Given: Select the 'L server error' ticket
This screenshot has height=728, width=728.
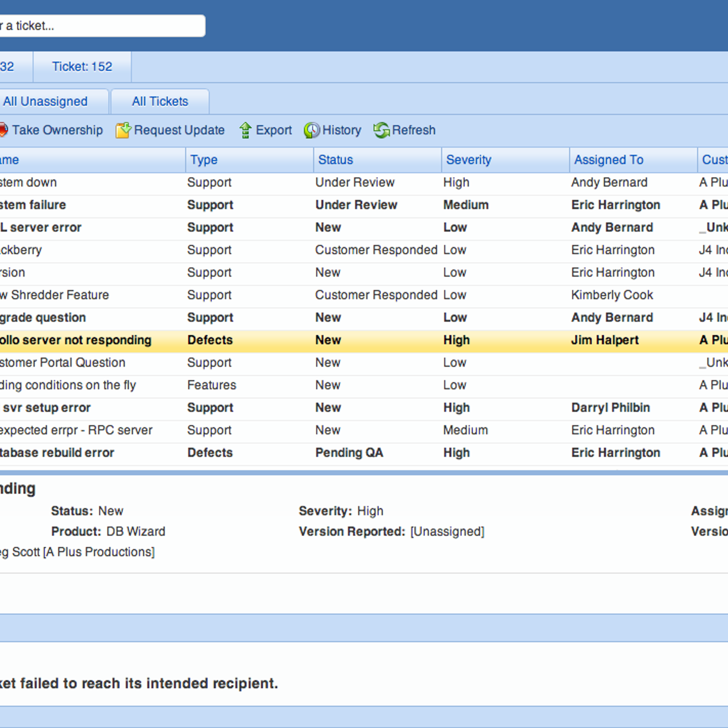Looking at the screenshot, I should point(40,227).
